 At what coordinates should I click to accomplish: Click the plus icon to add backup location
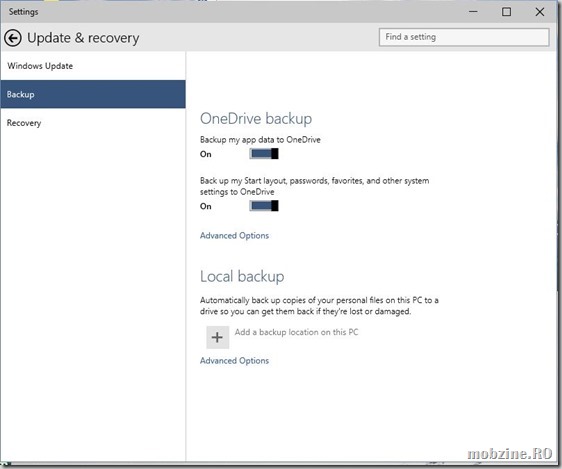(218, 337)
